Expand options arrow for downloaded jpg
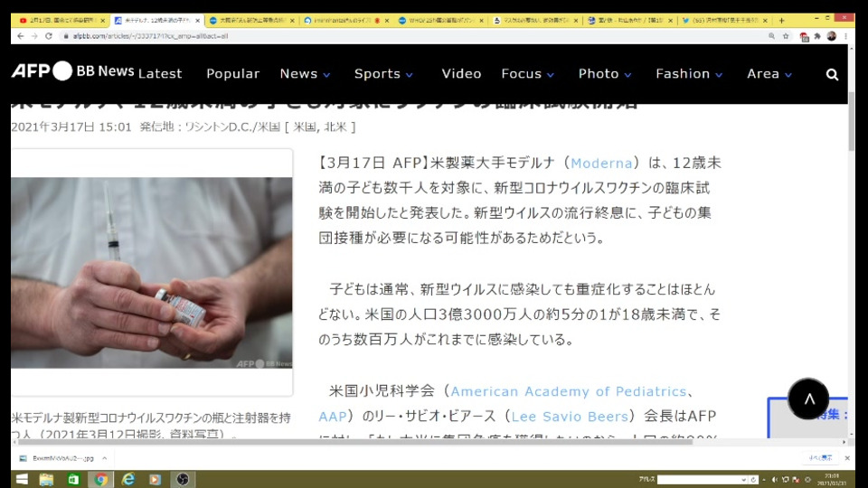868x488 pixels. [104, 458]
